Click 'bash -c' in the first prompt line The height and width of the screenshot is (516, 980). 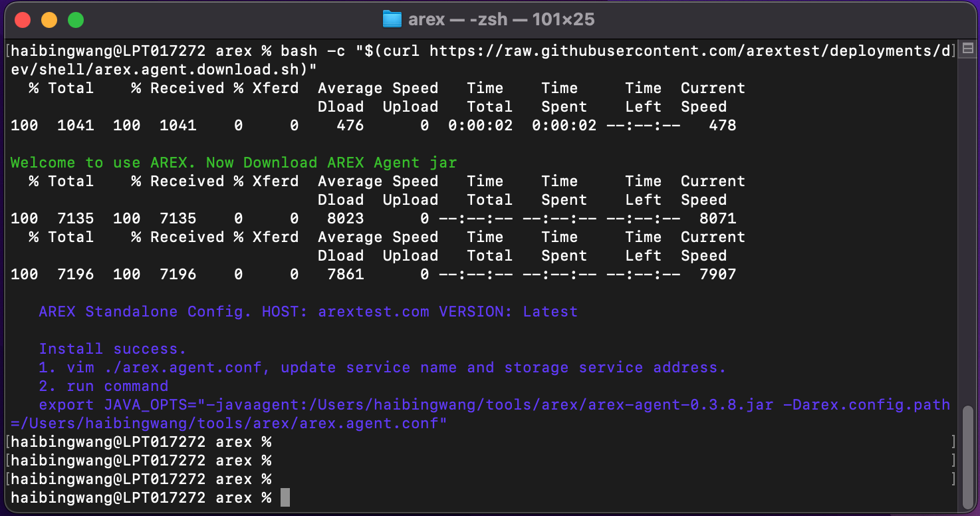[313, 51]
